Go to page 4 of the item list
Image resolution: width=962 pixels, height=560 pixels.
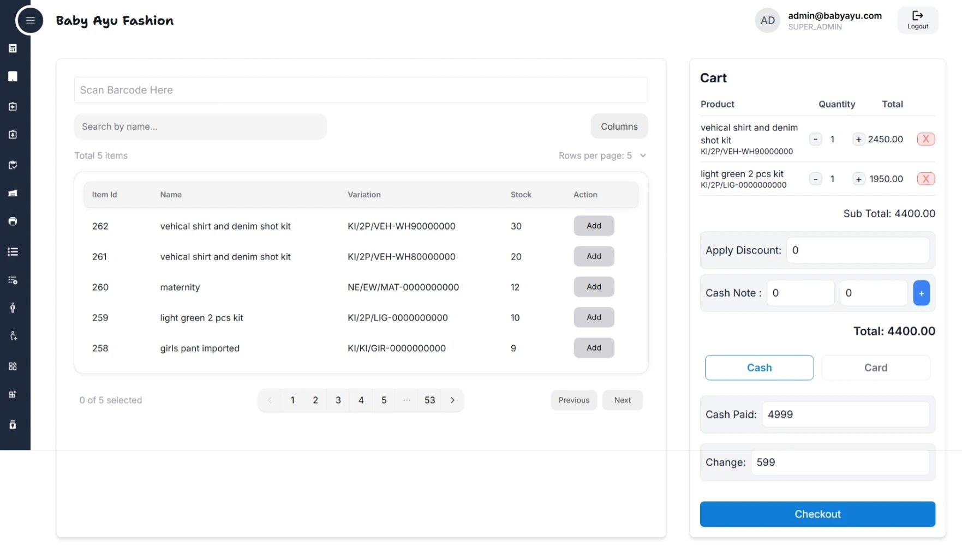[x=361, y=400]
